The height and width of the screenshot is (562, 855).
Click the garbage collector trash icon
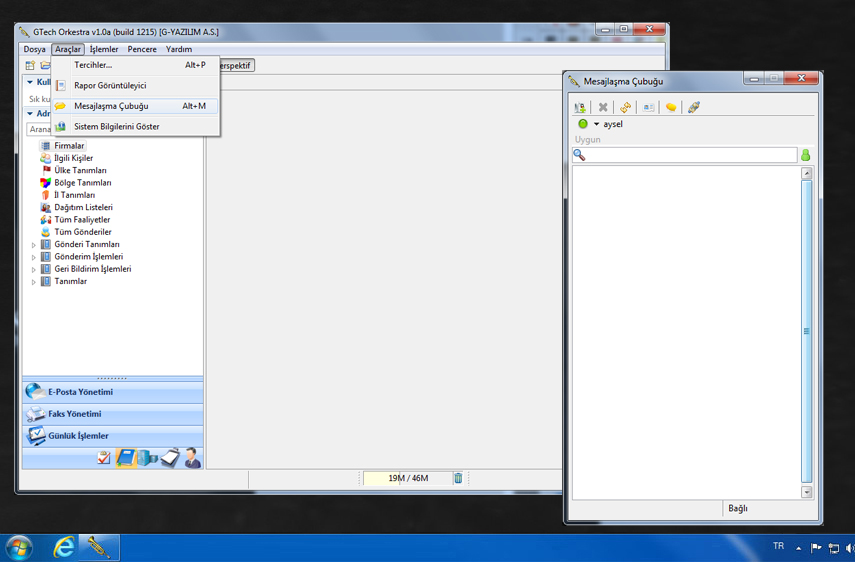[x=459, y=478]
